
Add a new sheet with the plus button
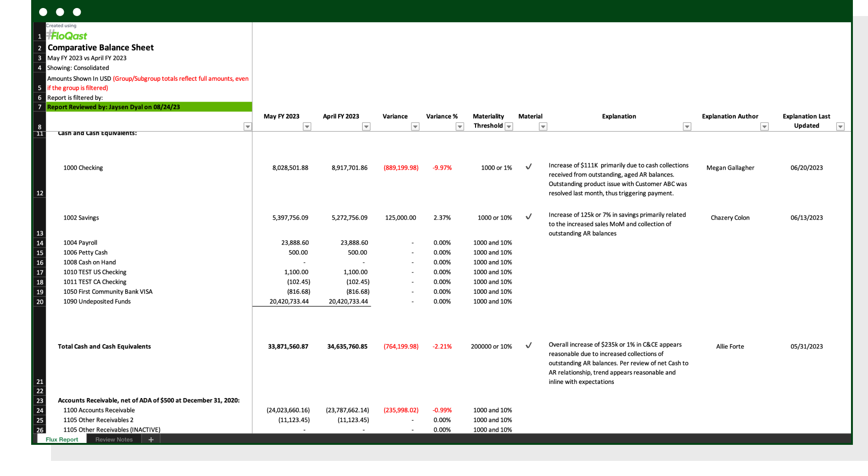point(151,439)
